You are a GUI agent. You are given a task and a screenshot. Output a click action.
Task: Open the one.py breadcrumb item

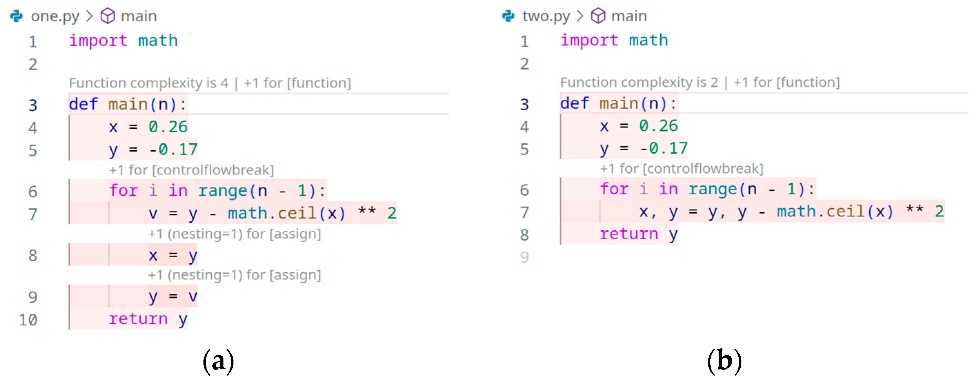[x=55, y=16]
